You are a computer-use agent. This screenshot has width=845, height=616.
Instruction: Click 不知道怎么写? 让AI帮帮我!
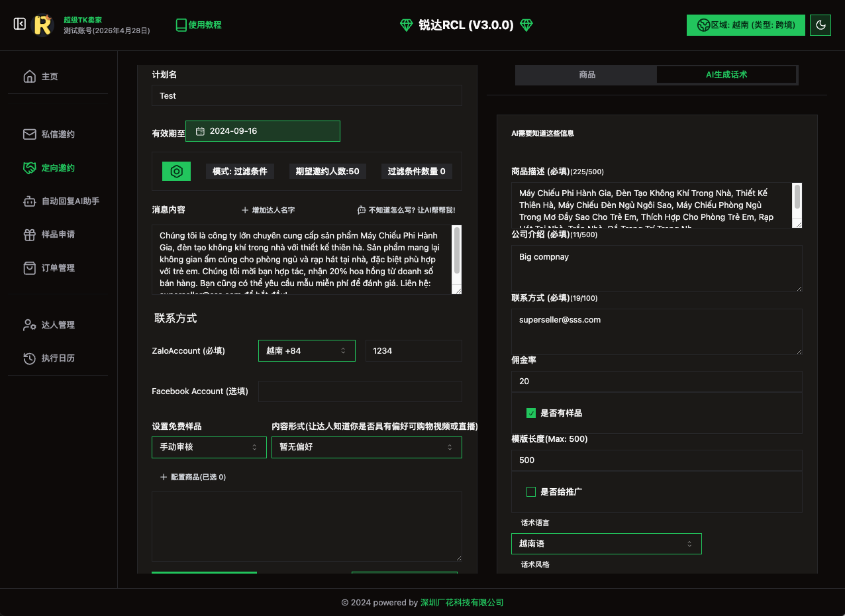point(406,210)
